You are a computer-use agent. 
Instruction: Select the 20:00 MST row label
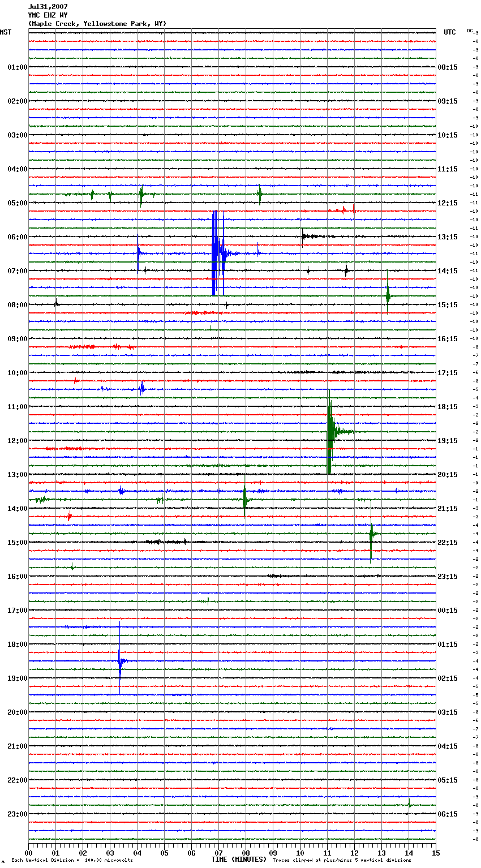18,712
